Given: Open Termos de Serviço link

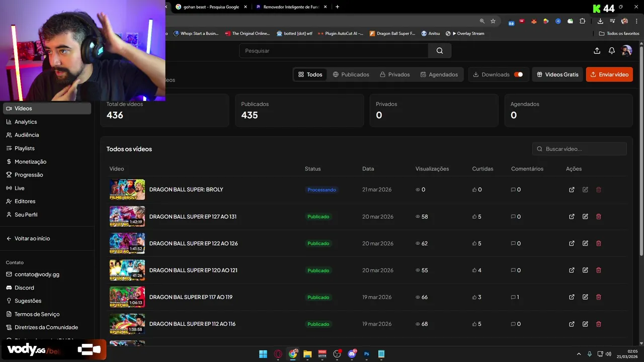Looking at the screenshot, I should [33, 314].
